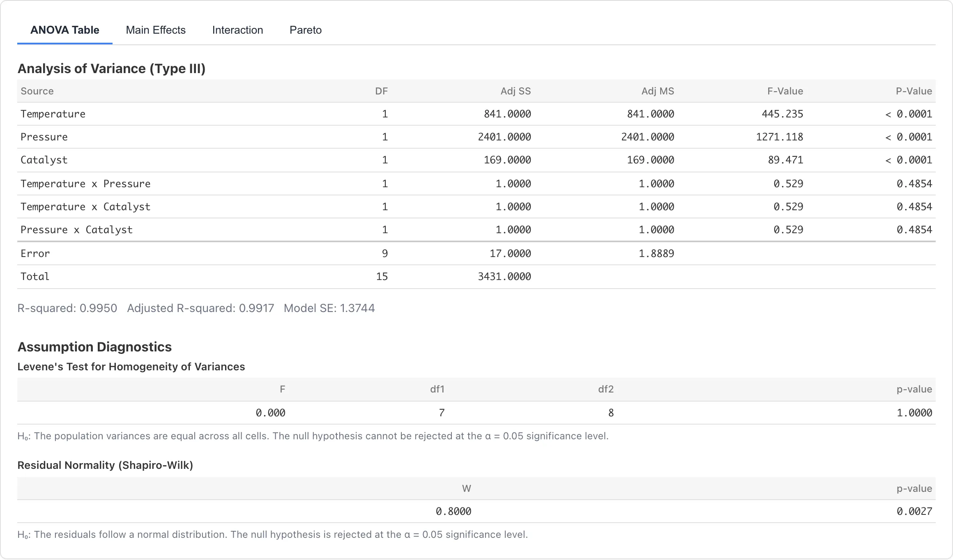Click the Catalyst row label
Screen dimensions: 953x560
click(44, 160)
